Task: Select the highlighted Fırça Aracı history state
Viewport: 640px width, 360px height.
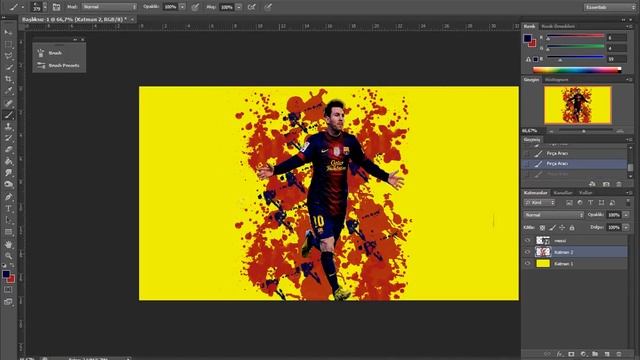Action: 575,164
